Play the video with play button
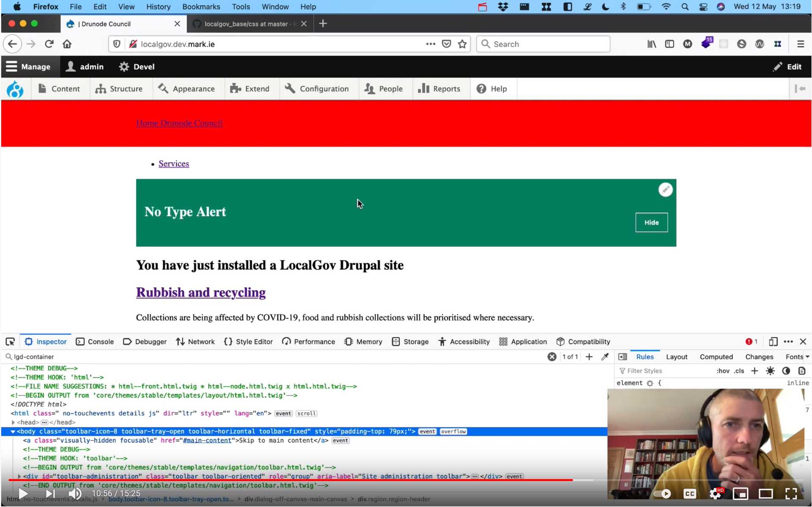This screenshot has width=812, height=507. coord(23,493)
